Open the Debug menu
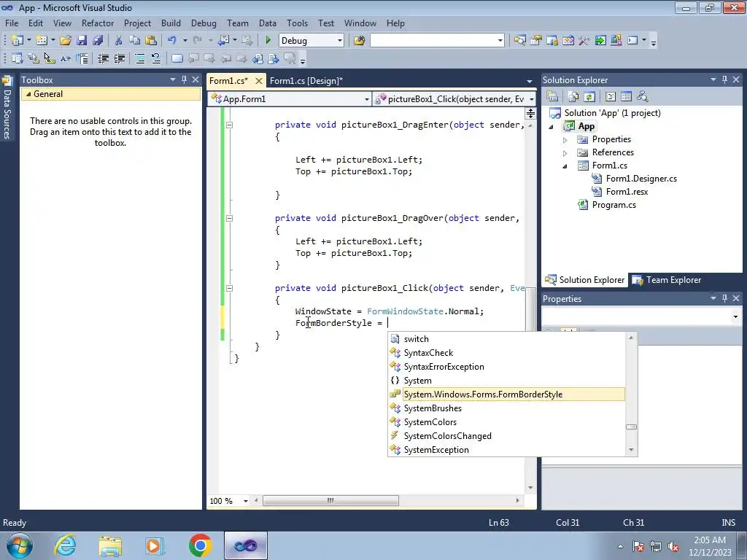Image resolution: width=747 pixels, height=560 pixels. (204, 23)
